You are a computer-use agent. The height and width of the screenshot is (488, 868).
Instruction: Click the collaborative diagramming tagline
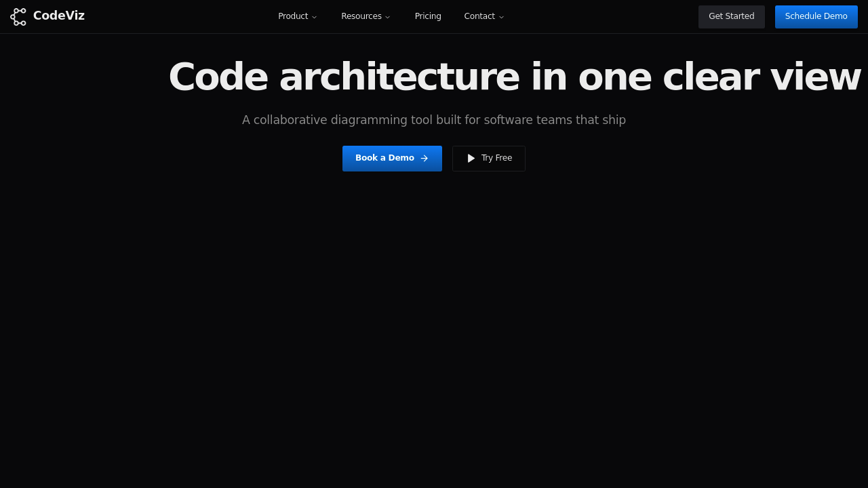click(434, 120)
